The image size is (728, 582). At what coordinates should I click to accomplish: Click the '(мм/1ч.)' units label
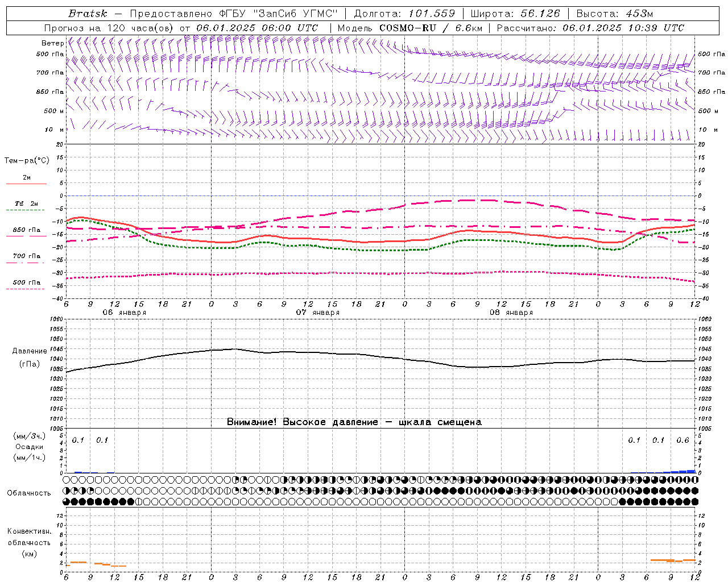coord(30,458)
